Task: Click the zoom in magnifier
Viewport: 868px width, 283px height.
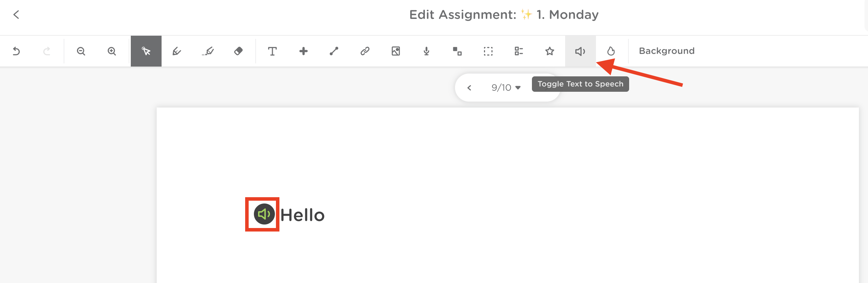Action: (x=112, y=51)
